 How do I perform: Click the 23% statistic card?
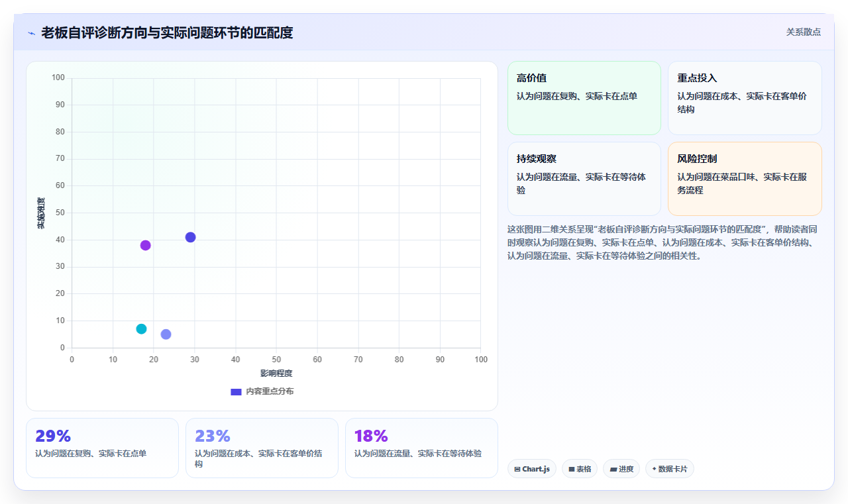262,448
